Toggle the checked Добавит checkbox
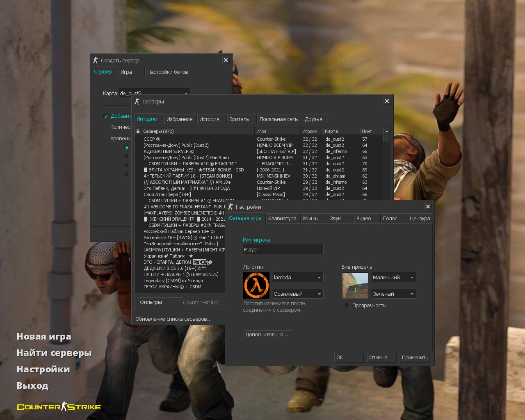This screenshot has width=525, height=420. click(x=106, y=116)
